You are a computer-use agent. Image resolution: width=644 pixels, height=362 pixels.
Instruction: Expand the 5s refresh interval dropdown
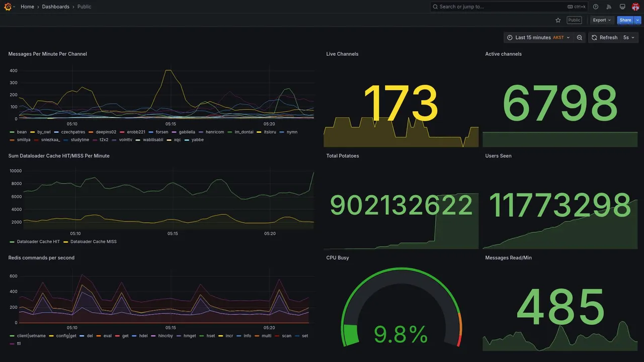pyautogui.click(x=629, y=38)
